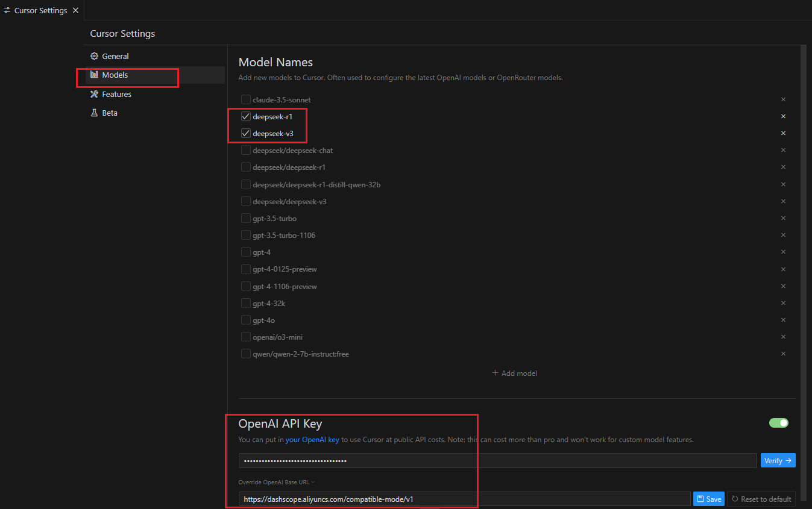Viewport: 812px width, 509px height.
Task: Open the Beta settings section
Action: pyautogui.click(x=109, y=113)
